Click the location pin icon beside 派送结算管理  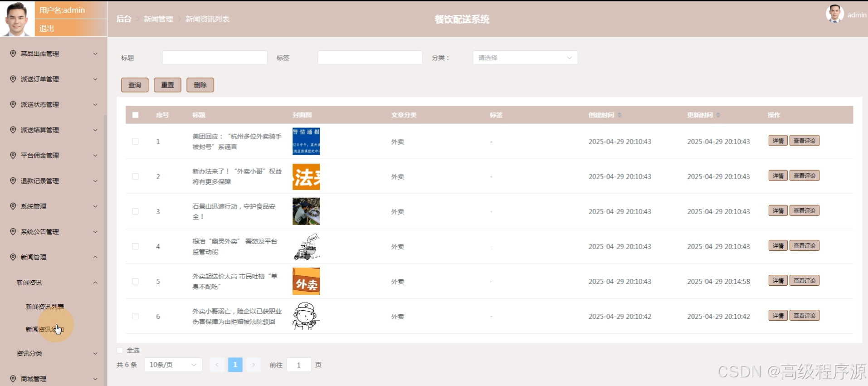13,130
